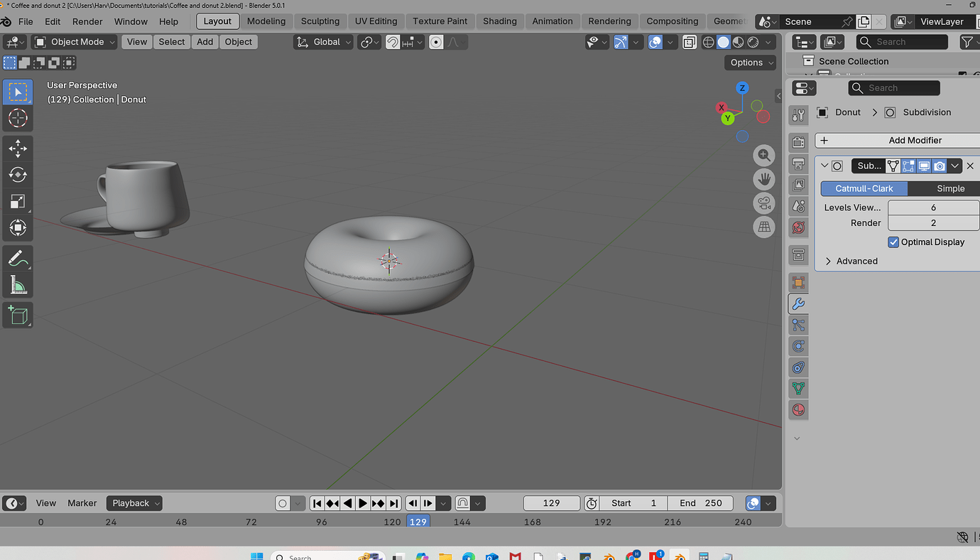Toggle the camera view gizmo button
The width and height of the screenshot is (980, 560).
pyautogui.click(x=764, y=203)
